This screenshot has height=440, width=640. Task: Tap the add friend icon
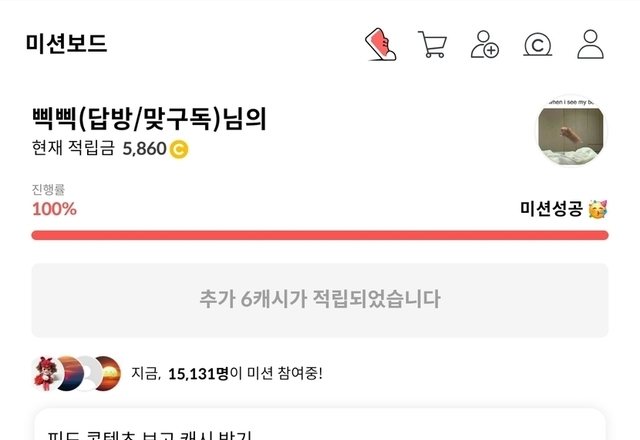tap(485, 45)
